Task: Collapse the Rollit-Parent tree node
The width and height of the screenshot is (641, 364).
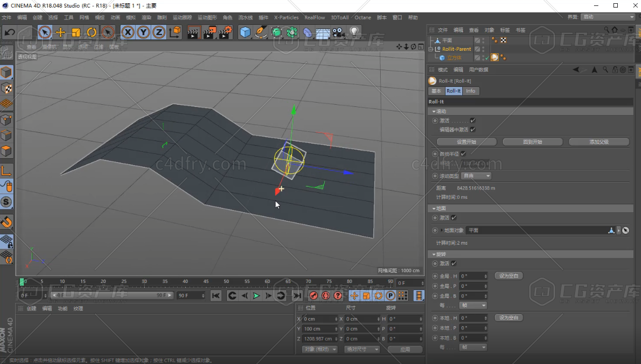Action: 430,49
